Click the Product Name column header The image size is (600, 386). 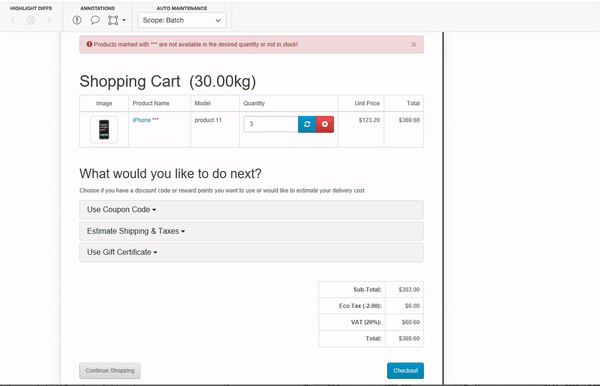151,103
